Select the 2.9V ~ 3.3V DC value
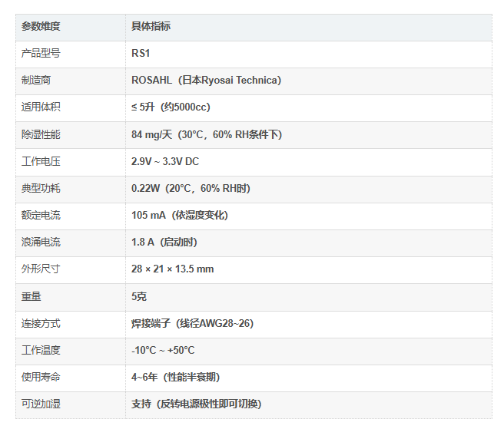This screenshot has height=429, width=504. click(x=165, y=161)
